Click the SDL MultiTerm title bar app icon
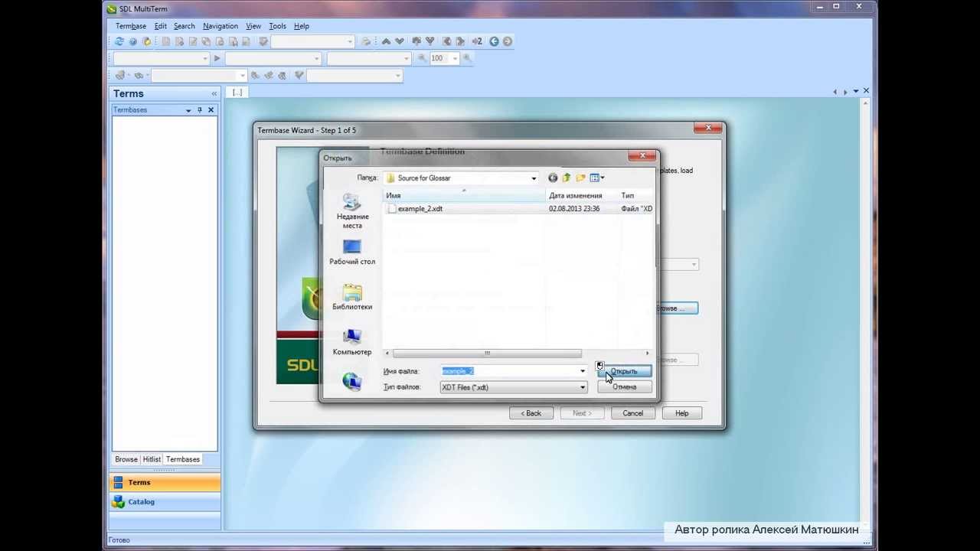Screen dimensions: 980x551 (112, 8)
